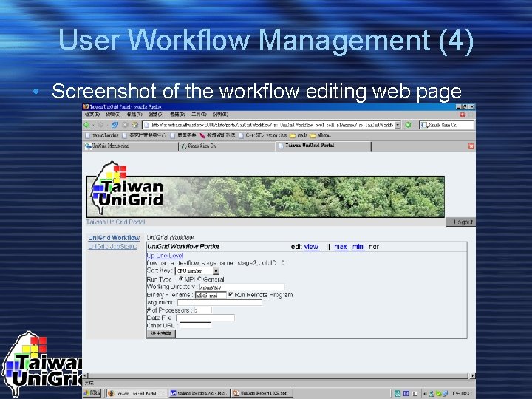
Task: Select the General run type radio button
Action: pyautogui.click(x=199, y=279)
